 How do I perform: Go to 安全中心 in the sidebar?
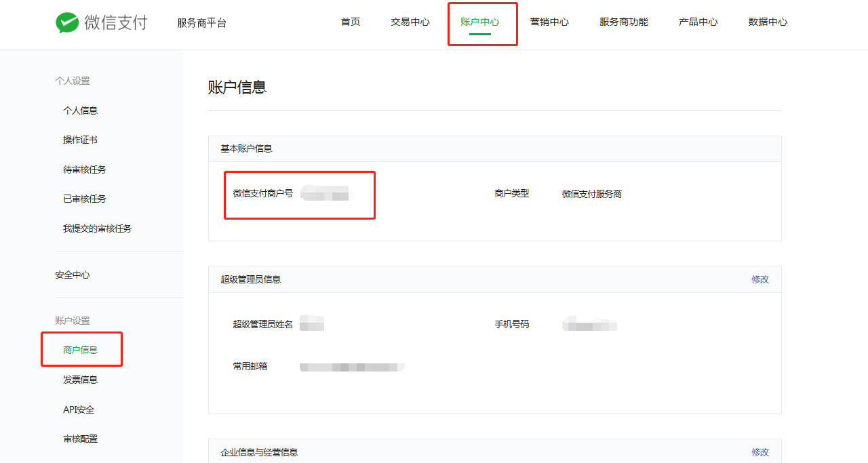tap(73, 275)
